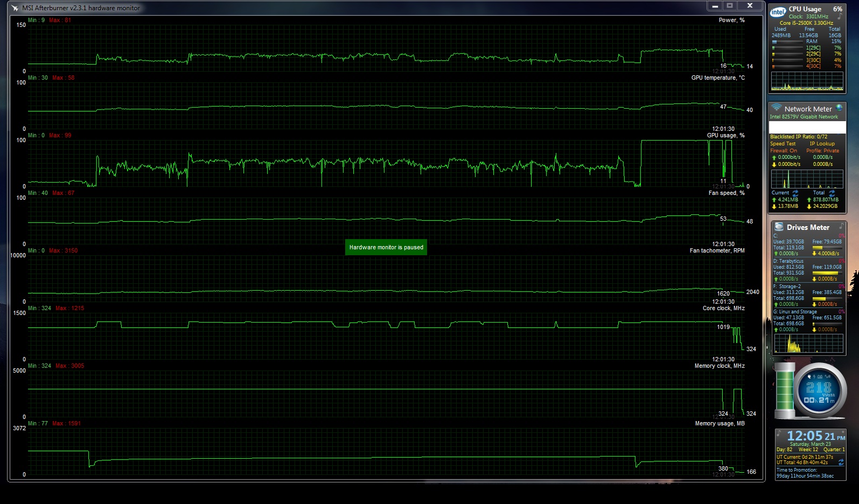Click the disk icon in Drives Meter header
This screenshot has width=859, height=504.
(x=779, y=227)
